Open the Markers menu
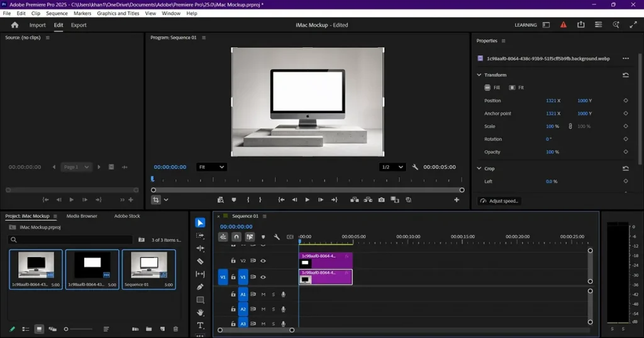 pos(82,14)
